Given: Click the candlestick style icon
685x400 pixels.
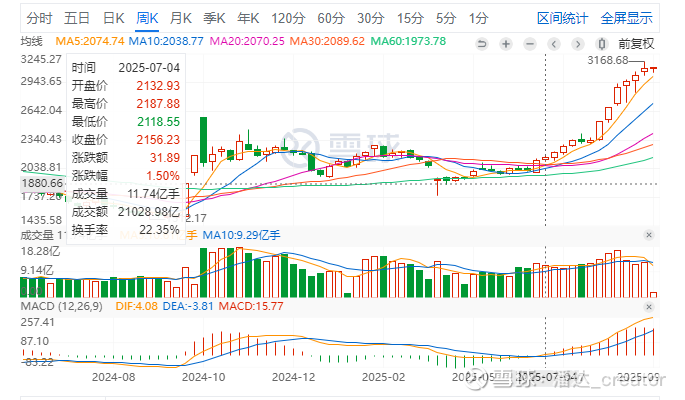Looking at the screenshot, I should tap(602, 44).
